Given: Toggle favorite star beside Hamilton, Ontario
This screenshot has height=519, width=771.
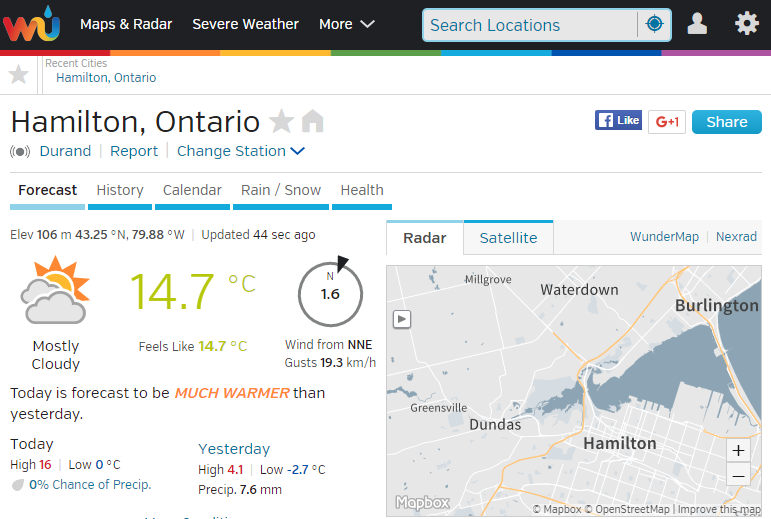Looking at the screenshot, I should click(x=282, y=121).
